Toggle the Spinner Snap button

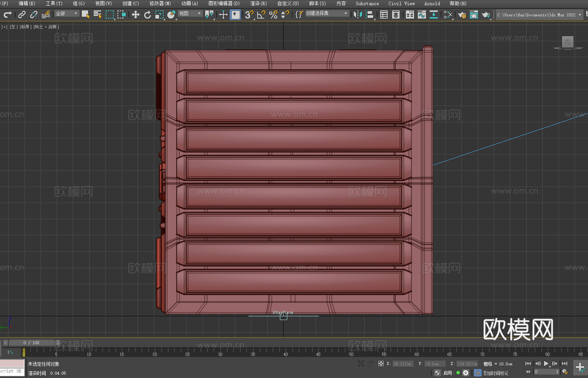coord(285,14)
